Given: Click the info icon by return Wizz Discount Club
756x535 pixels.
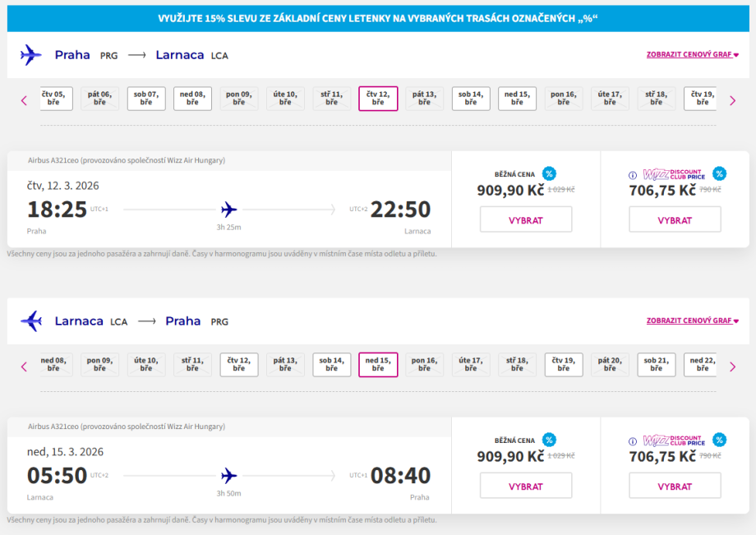Looking at the screenshot, I should (633, 440).
